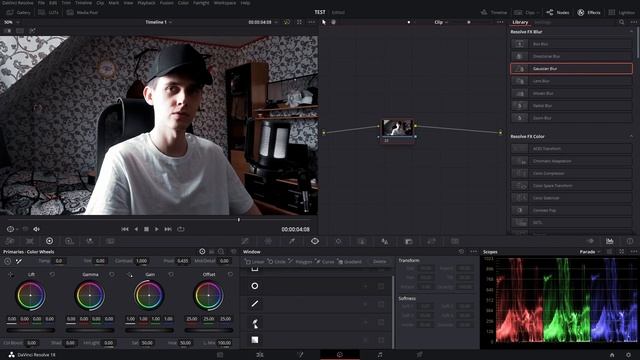
Task: Toggle loop playback
Action: [181, 229]
